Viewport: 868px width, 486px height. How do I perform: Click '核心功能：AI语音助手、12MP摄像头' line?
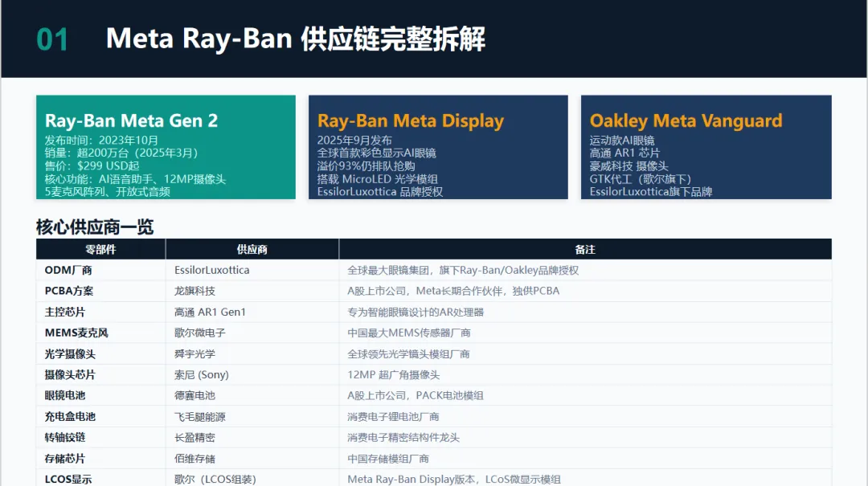(135, 179)
